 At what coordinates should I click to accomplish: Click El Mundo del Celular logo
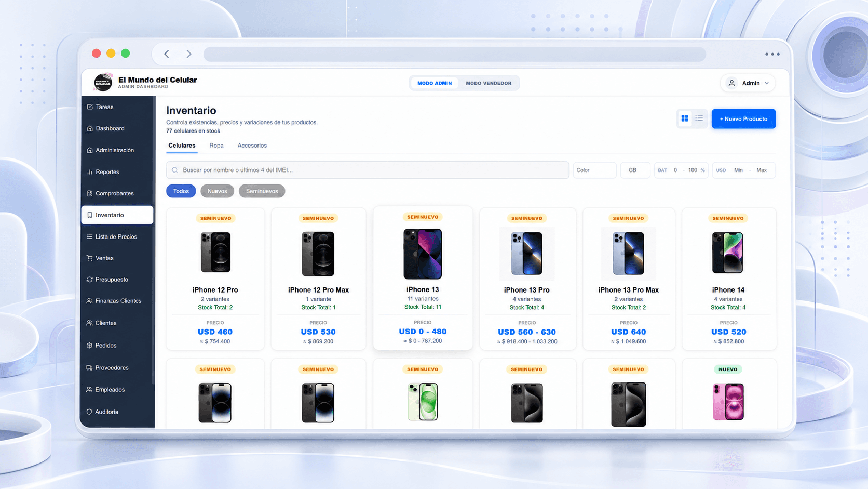(x=103, y=83)
